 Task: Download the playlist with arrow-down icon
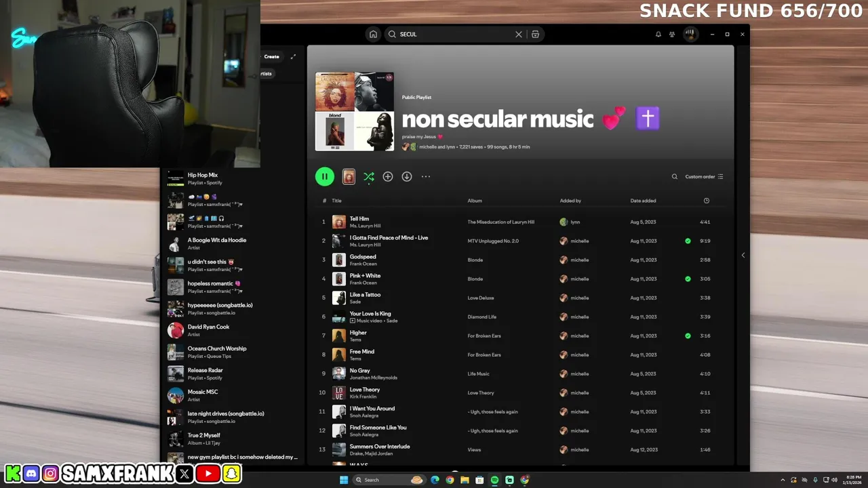click(x=407, y=177)
